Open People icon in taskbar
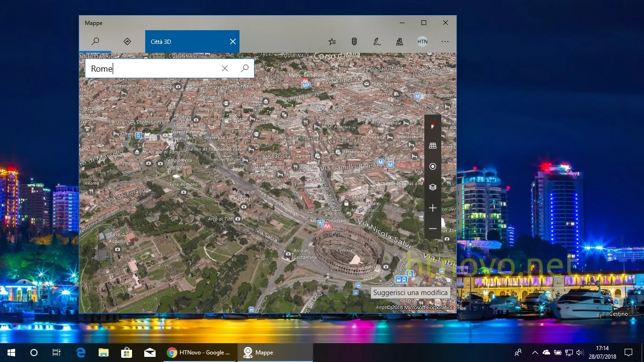Viewport: 644px width, 362px height. tap(518, 352)
